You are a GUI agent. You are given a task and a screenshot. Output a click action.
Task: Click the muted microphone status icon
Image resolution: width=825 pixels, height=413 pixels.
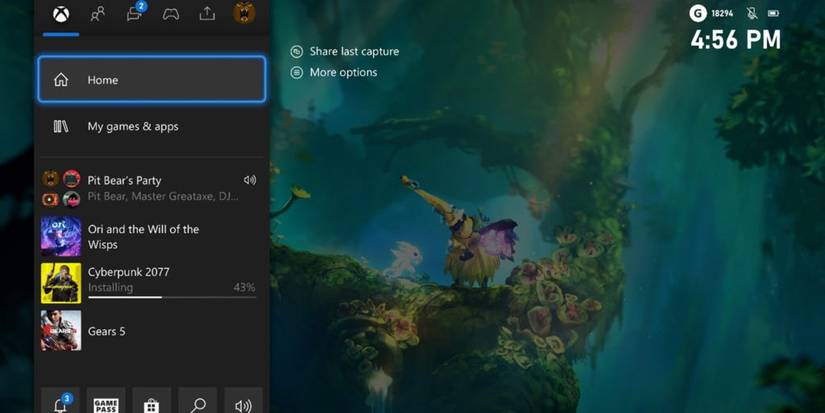coord(752,13)
